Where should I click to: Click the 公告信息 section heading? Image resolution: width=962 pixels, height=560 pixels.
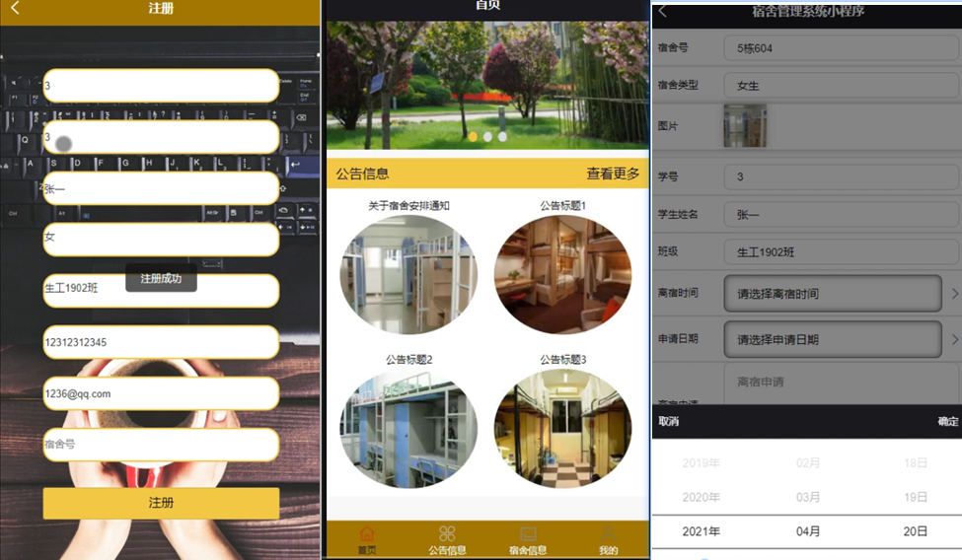click(x=362, y=174)
